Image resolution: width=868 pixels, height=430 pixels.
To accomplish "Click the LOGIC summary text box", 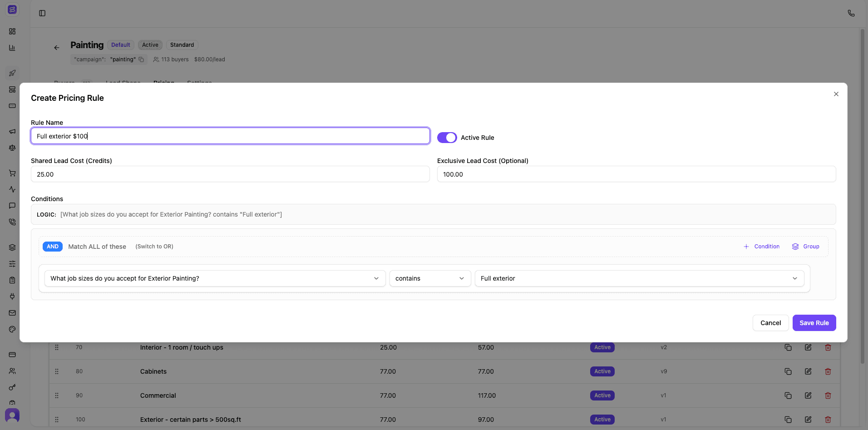I will coord(433,214).
